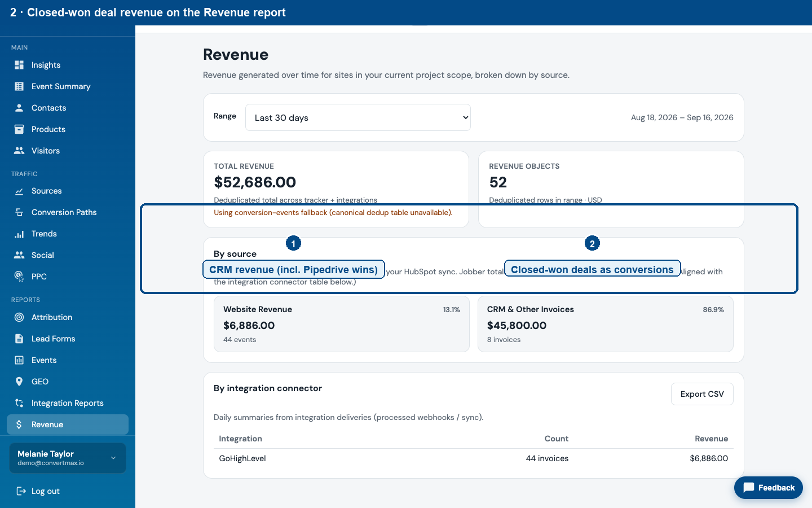Click the Trends bar chart icon
This screenshot has width=812, height=508.
click(x=19, y=234)
